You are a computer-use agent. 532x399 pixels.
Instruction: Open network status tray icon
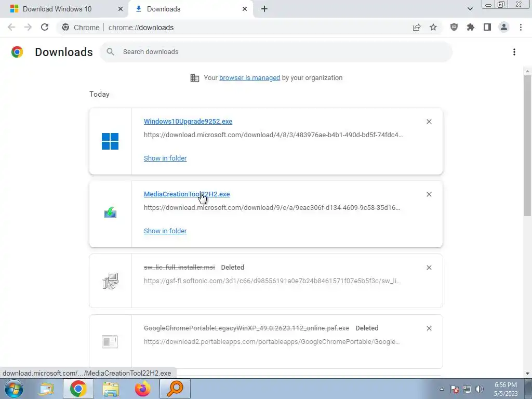(467, 389)
